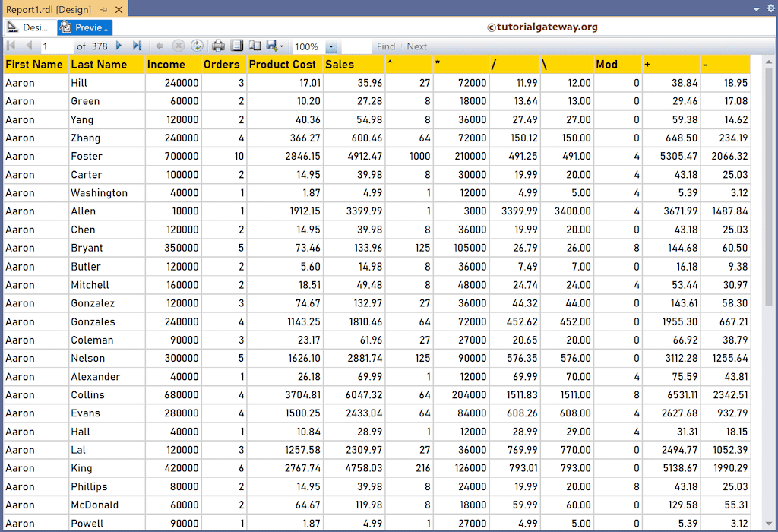Viewport: 778px width, 532px height.
Task: Stop the report rendering
Action: coord(178,46)
